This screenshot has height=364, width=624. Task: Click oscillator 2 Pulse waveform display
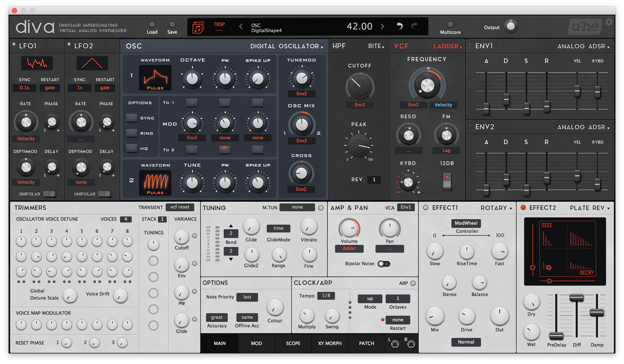[x=155, y=183]
